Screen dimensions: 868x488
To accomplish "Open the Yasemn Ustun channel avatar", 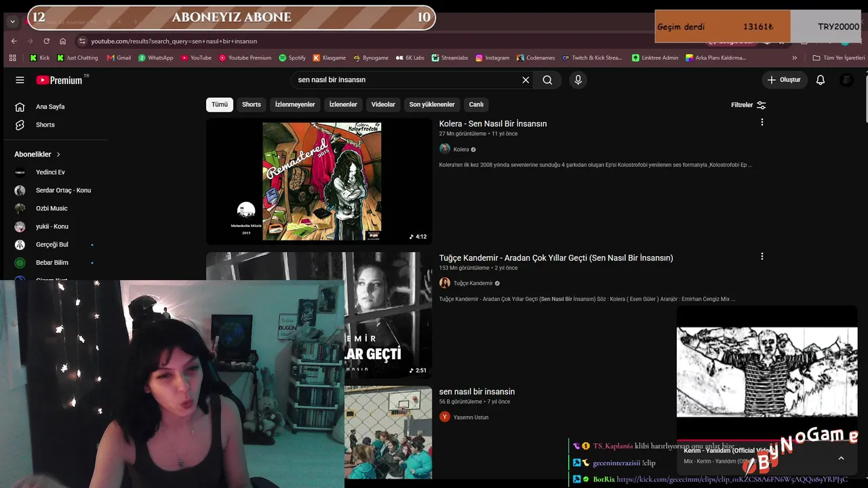I will coord(445,417).
